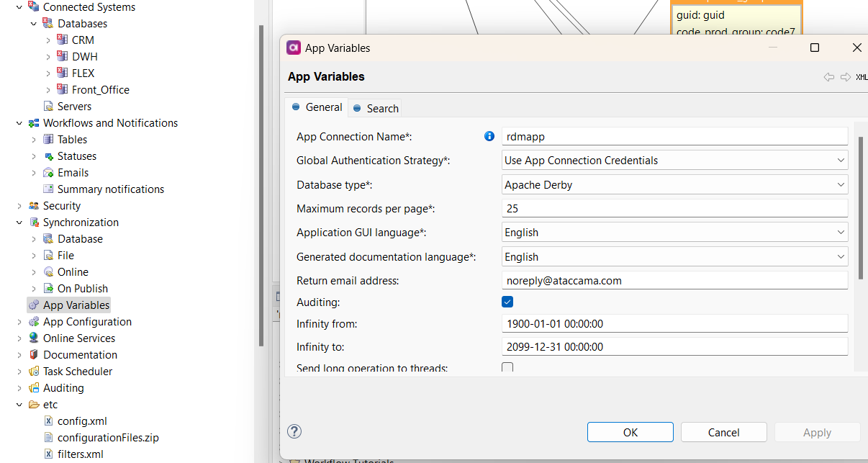
Task: Uncheck the Auditing checkbox
Action: tap(507, 302)
